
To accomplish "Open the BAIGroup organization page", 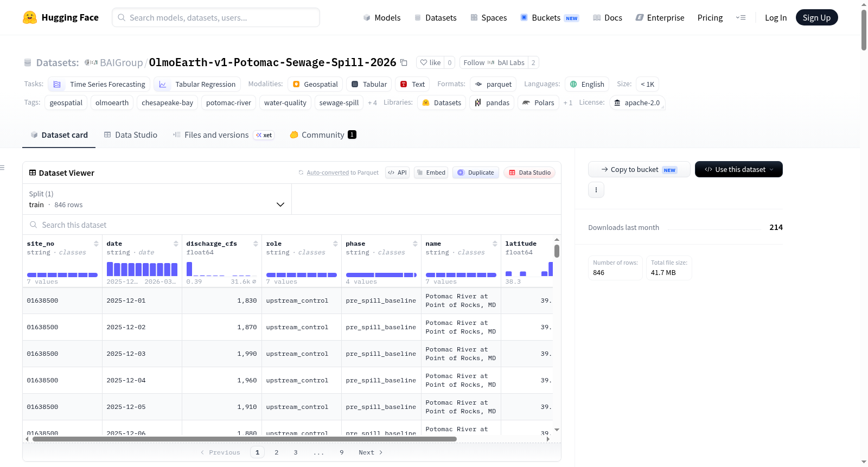I will (121, 63).
